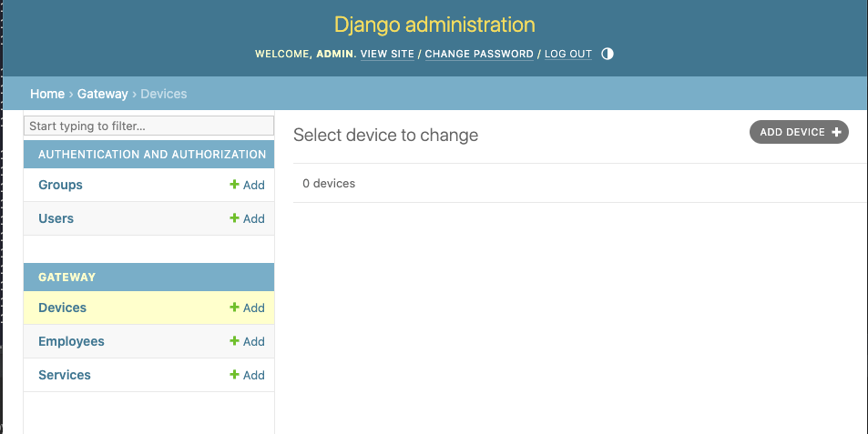
Task: Toggle the light/dark theme icon
Action: [x=608, y=54]
